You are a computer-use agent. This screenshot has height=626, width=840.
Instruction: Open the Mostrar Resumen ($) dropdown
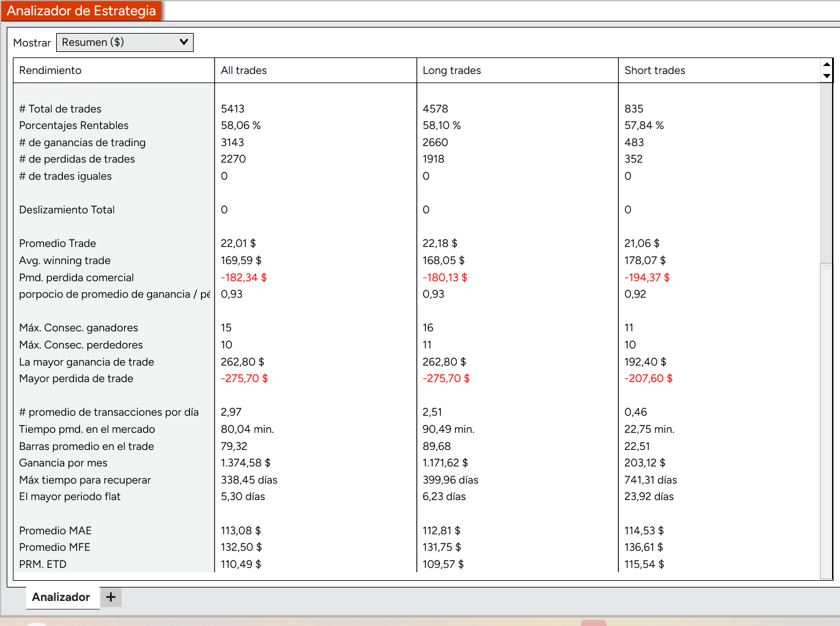click(x=125, y=42)
